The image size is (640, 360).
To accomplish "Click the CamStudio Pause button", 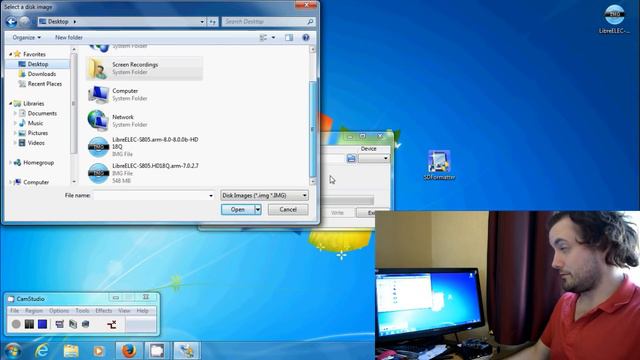I will pos(29,324).
